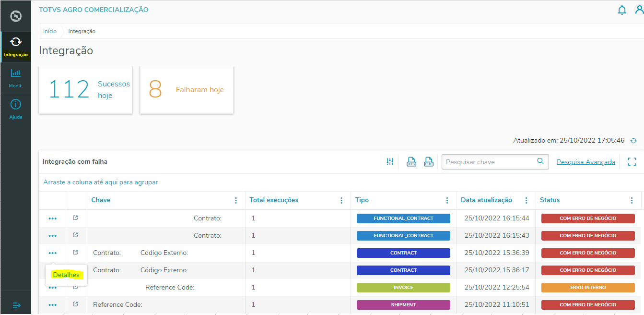644x315 pixels.
Task: Click the TOTVS logo icon
Action: (16, 16)
